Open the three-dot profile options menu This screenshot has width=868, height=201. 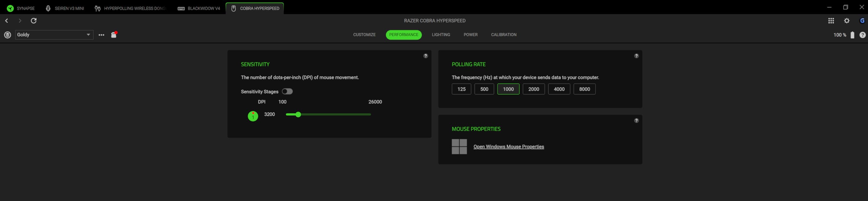coord(101,35)
